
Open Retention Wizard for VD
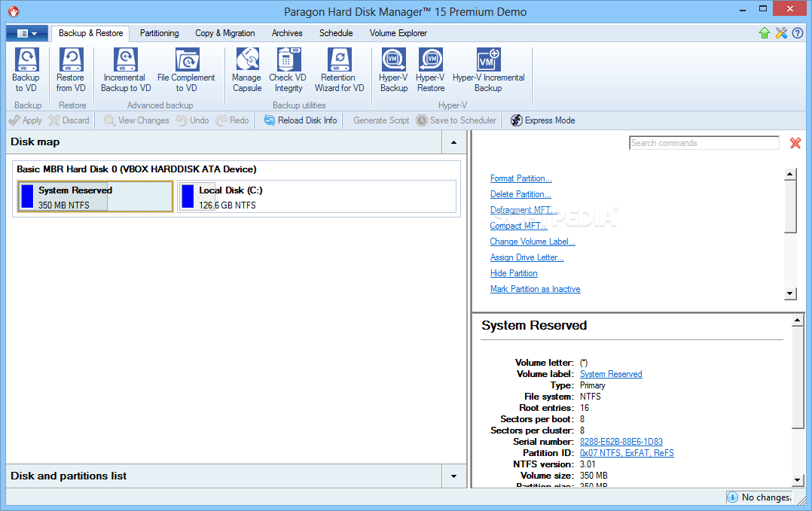pos(339,70)
